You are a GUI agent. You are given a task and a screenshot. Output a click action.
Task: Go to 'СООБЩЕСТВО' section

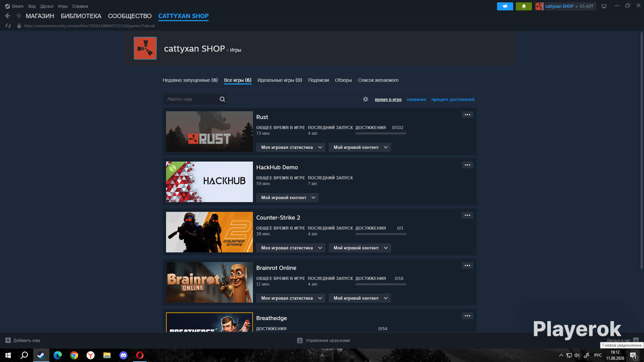point(130,16)
